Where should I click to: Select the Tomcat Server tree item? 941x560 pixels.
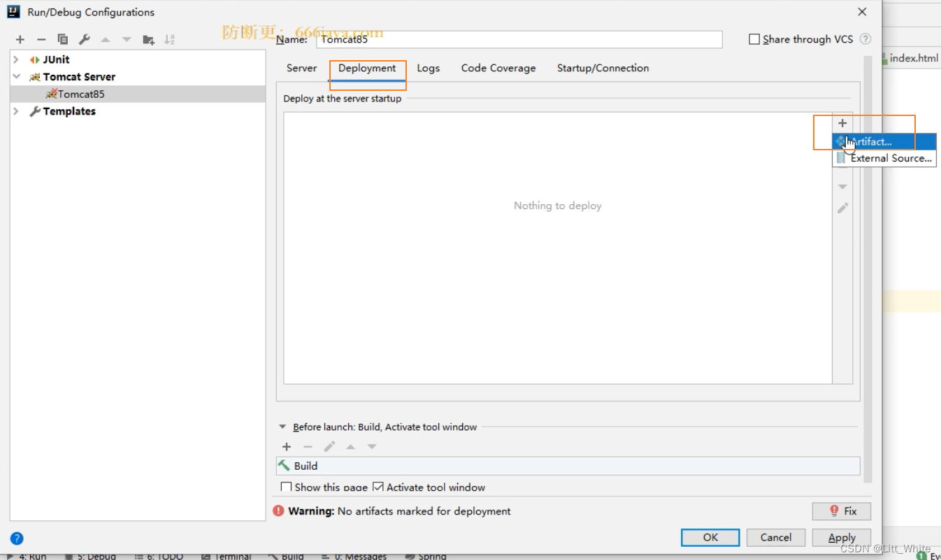(79, 77)
